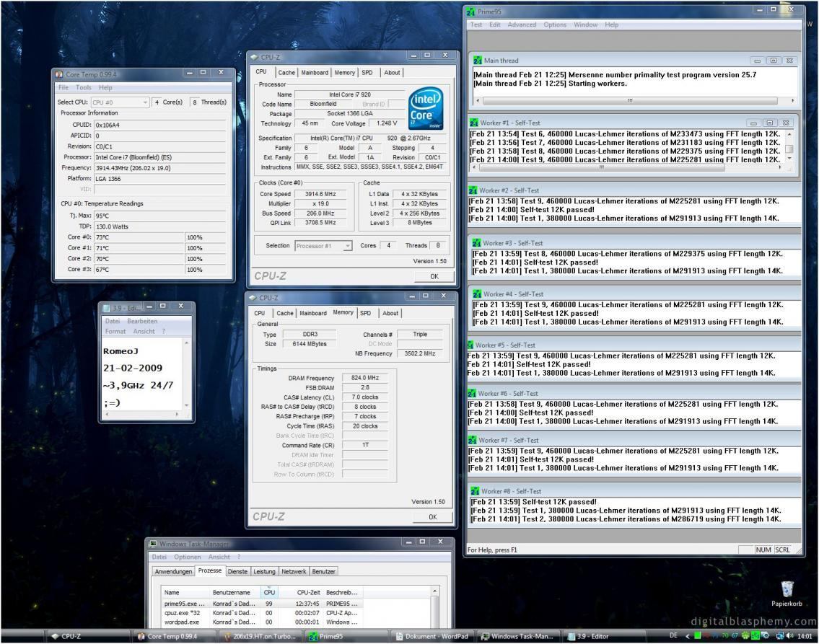The width and height of the screenshot is (819, 644).
Task: Click title icon of CPU-Z window showing processor info
Action: [255, 58]
